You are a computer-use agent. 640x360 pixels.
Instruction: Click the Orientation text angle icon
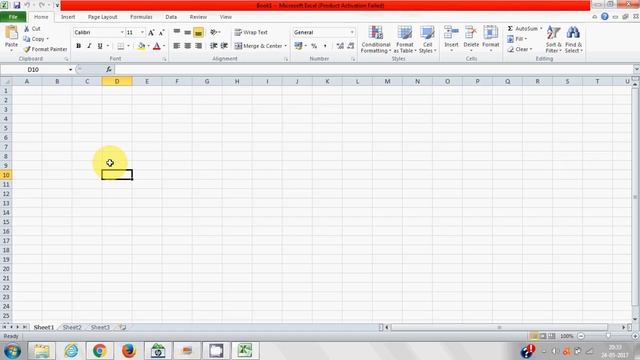click(x=214, y=32)
